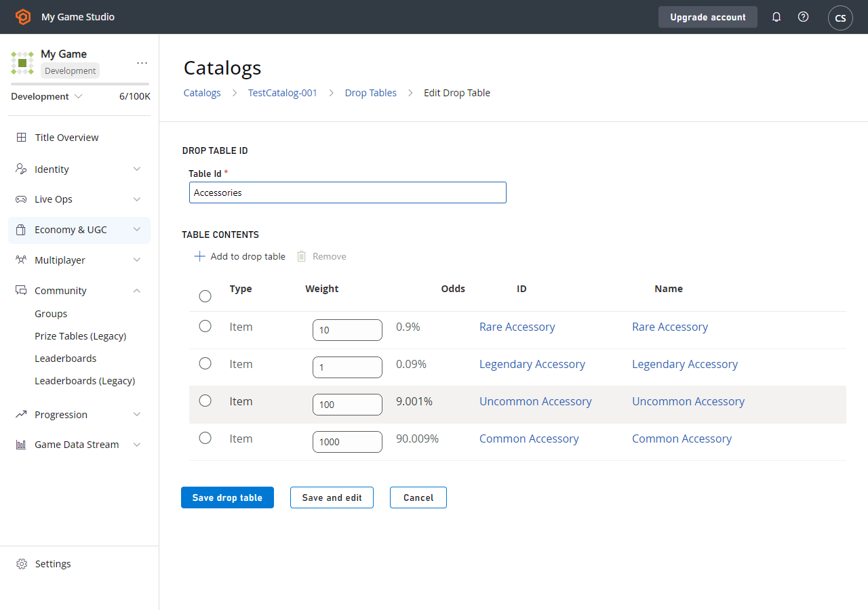Open the My Game ellipsis menu
Screen dimensions: 868x610
click(x=142, y=62)
